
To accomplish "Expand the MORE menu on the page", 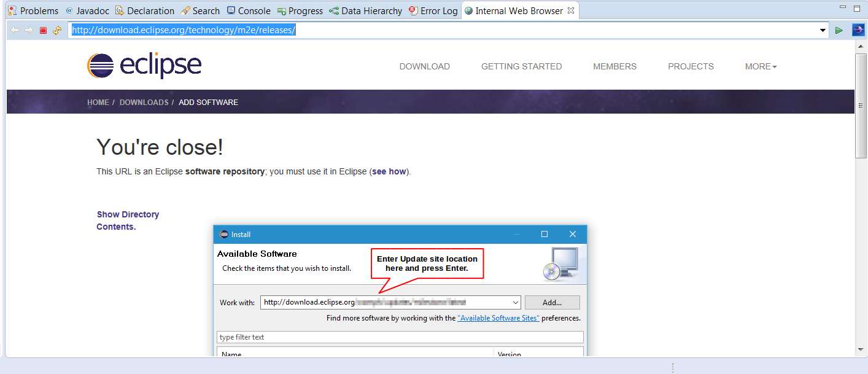I will click(x=761, y=66).
